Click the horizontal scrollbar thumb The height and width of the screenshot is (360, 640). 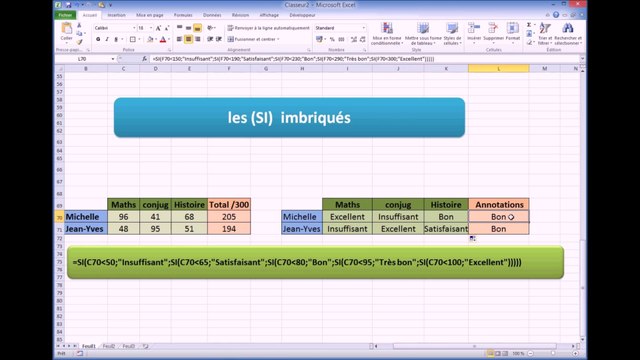click(474, 346)
